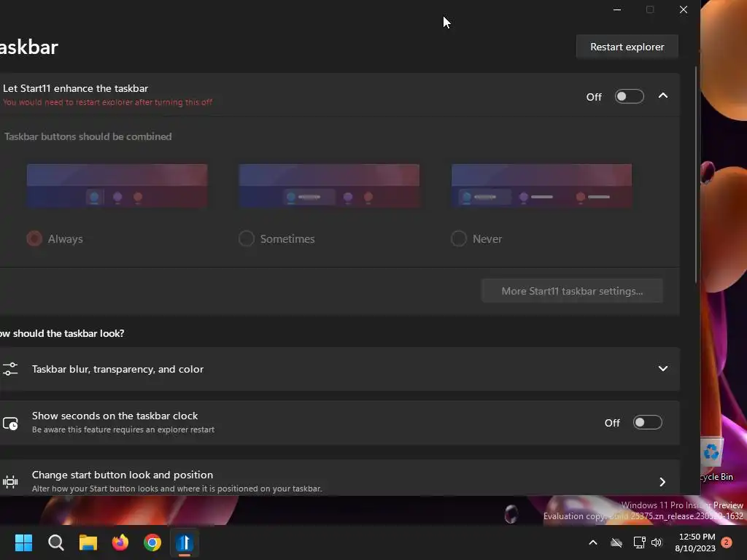Click the Always combined taskbar preview thumbnail

click(117, 186)
